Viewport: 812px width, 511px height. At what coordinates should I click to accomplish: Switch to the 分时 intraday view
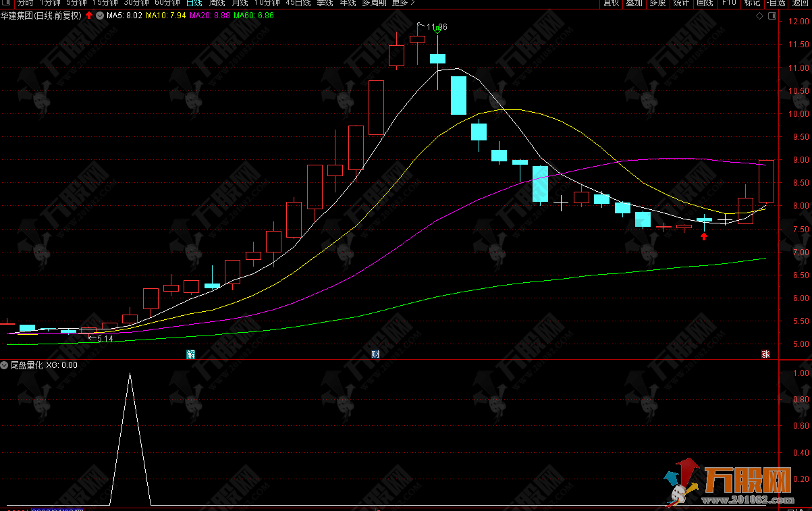click(25, 3)
